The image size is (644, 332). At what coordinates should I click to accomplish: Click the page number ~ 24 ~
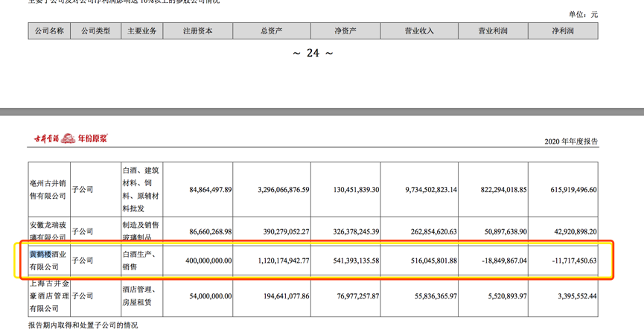pos(313,53)
